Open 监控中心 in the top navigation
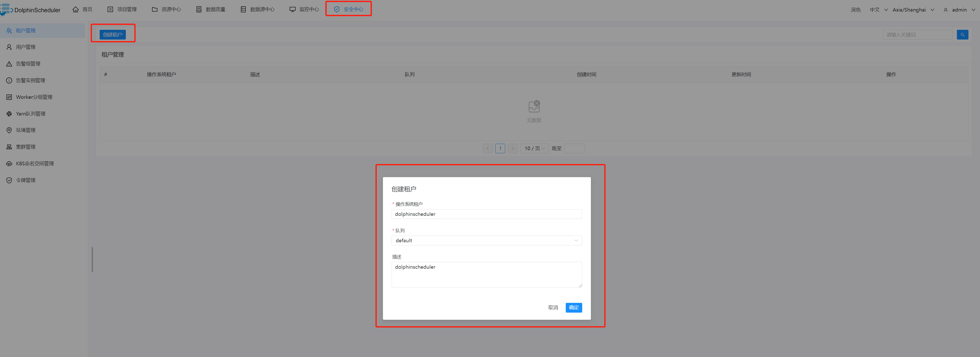Viewport: 980px width, 357px height. click(304, 9)
